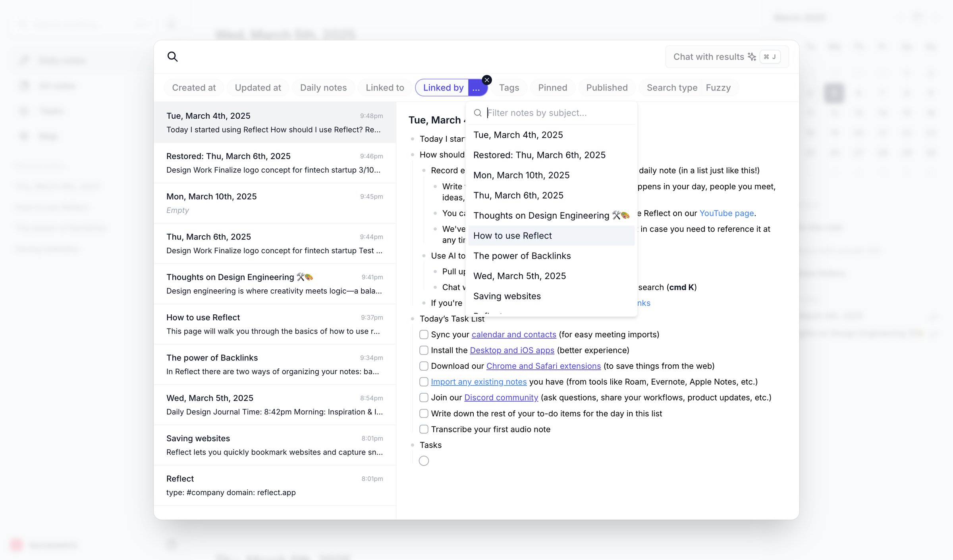This screenshot has height=560, width=953.
Task: Choose 'Saving websites' in the dropdown list
Action: pyautogui.click(x=551, y=296)
